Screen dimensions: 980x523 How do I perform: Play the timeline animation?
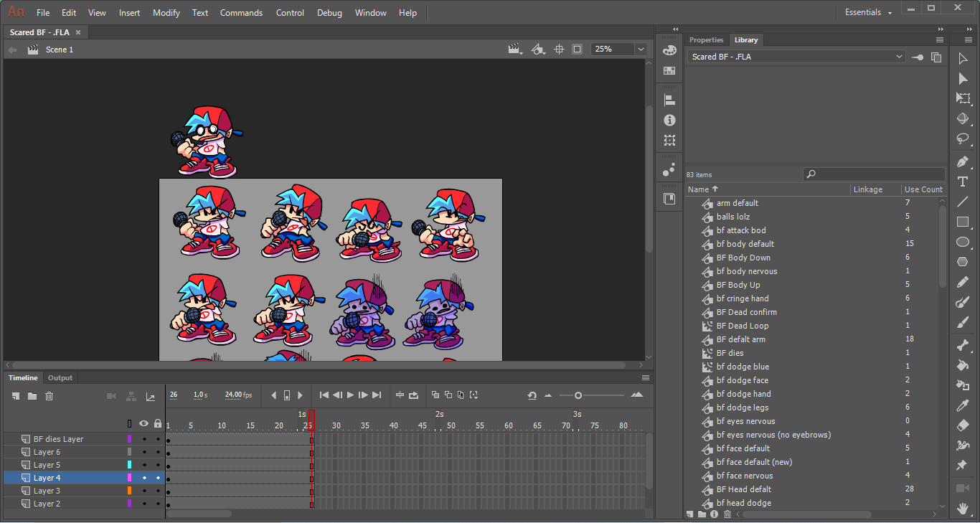point(350,395)
